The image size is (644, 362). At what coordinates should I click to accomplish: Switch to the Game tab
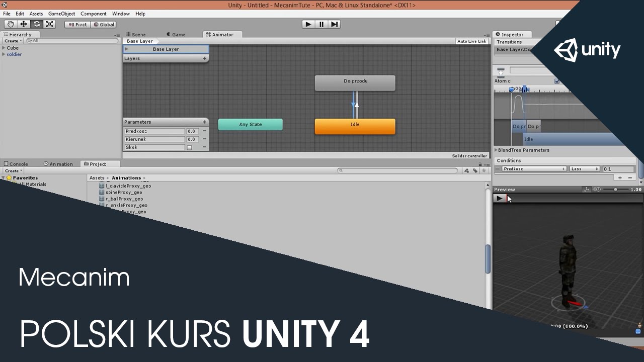pos(176,34)
